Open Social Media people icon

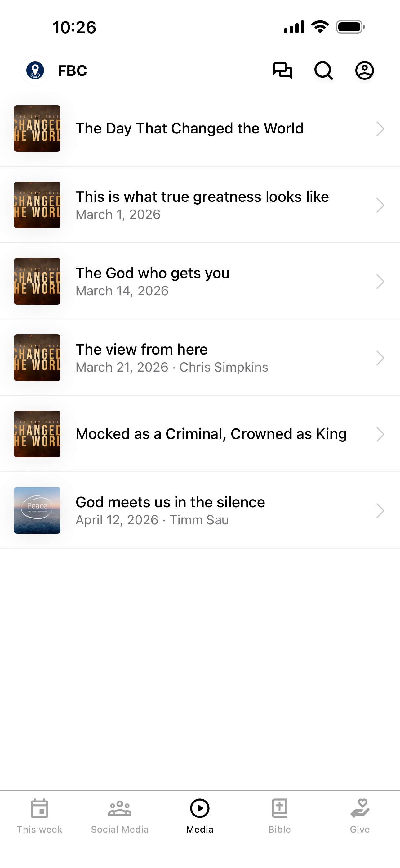(x=119, y=808)
